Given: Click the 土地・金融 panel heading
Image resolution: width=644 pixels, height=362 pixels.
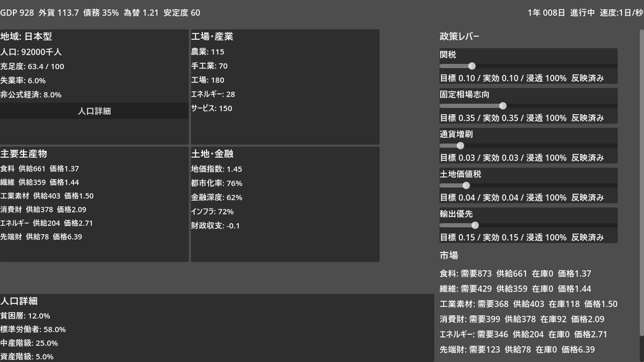Looking at the screenshot, I should [x=212, y=153].
